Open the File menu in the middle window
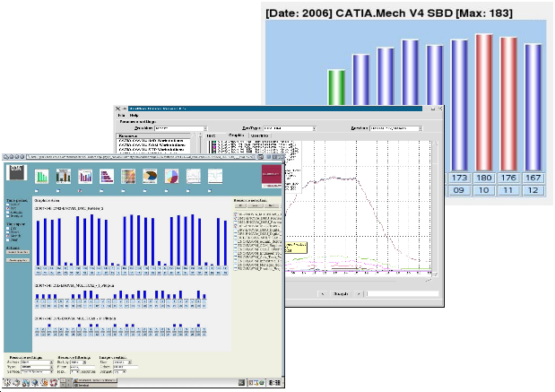Viewport: 555px width, 392px height. (121, 116)
